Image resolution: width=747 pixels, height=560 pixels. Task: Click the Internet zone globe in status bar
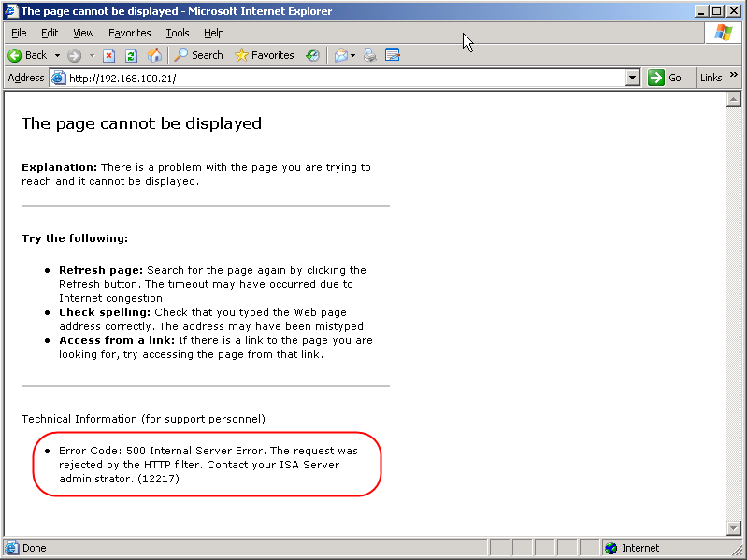(x=611, y=548)
